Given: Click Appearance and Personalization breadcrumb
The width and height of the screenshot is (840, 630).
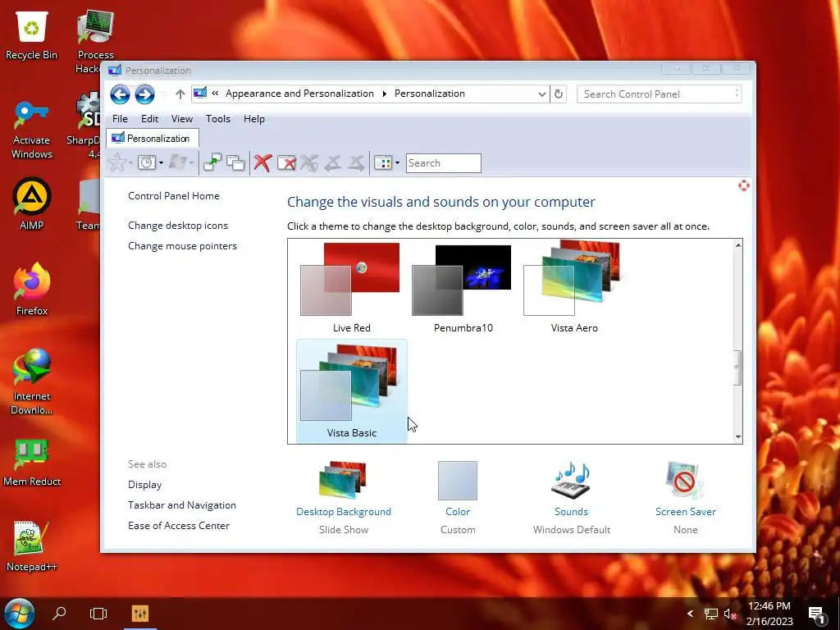Looking at the screenshot, I should 299,94.
